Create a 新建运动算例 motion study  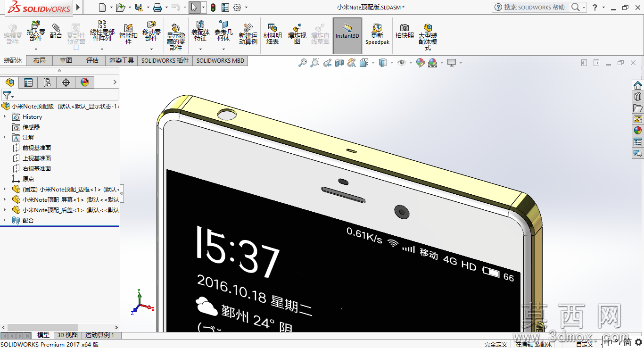[x=248, y=34]
